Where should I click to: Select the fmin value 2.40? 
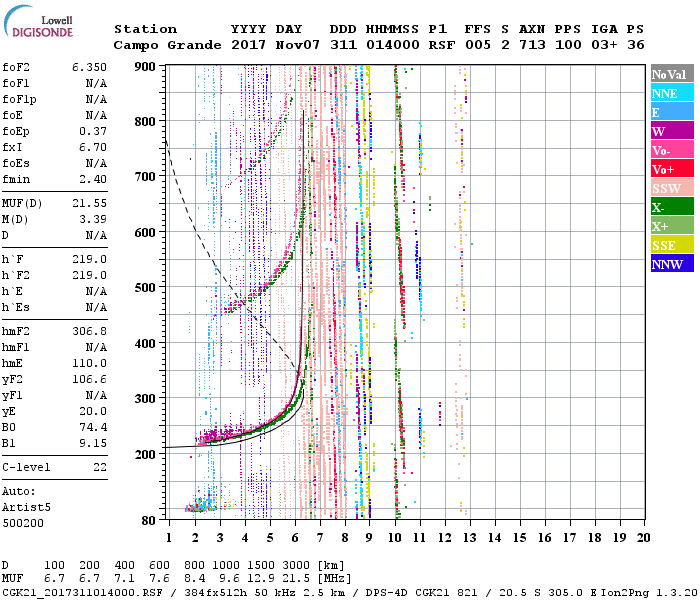click(x=89, y=179)
